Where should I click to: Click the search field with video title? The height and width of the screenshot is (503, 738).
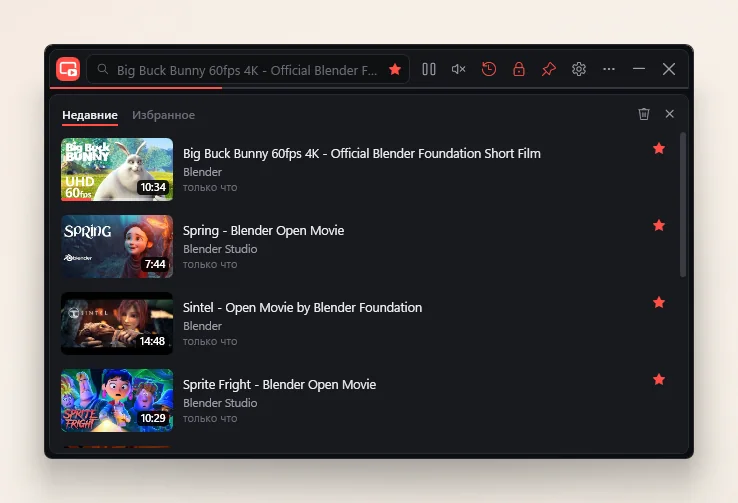(x=247, y=70)
